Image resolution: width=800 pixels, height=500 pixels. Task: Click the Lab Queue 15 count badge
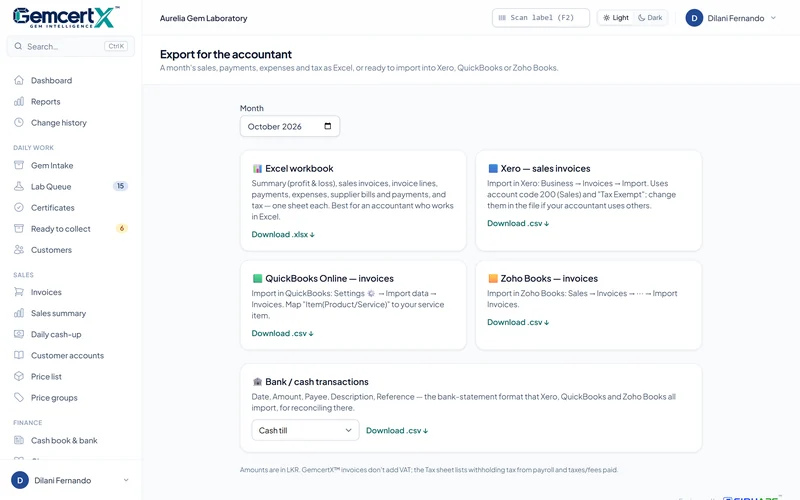pyautogui.click(x=120, y=186)
